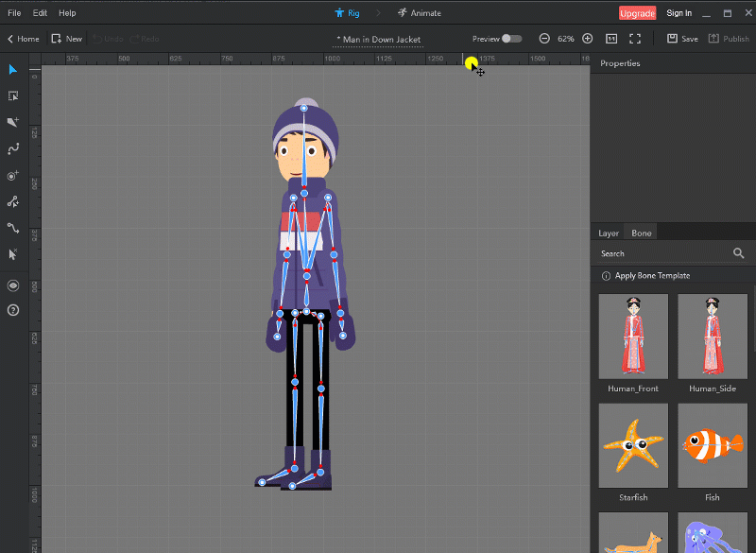The width and height of the screenshot is (756, 553).
Task: Click the eye preview icon in sidebar
Action: click(13, 285)
